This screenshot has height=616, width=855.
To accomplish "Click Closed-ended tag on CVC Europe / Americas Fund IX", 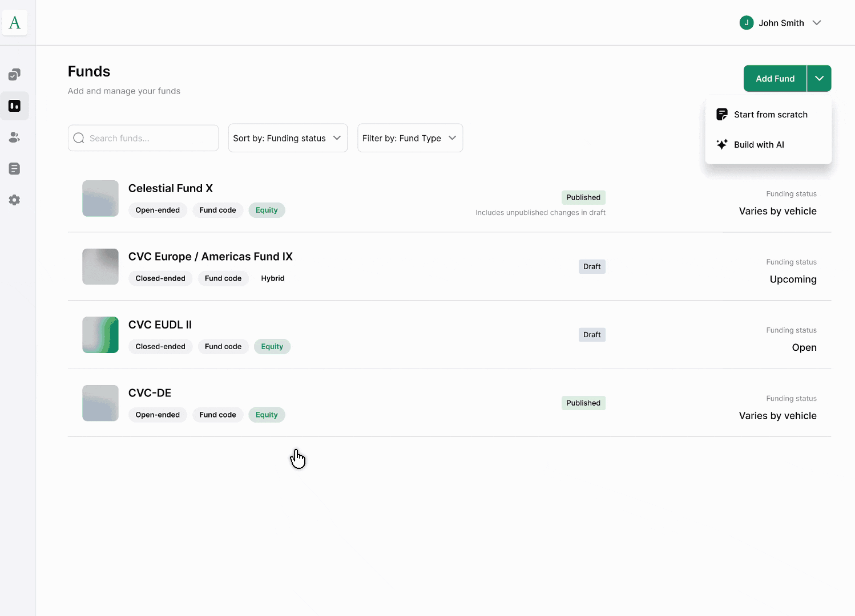I will click(x=160, y=278).
